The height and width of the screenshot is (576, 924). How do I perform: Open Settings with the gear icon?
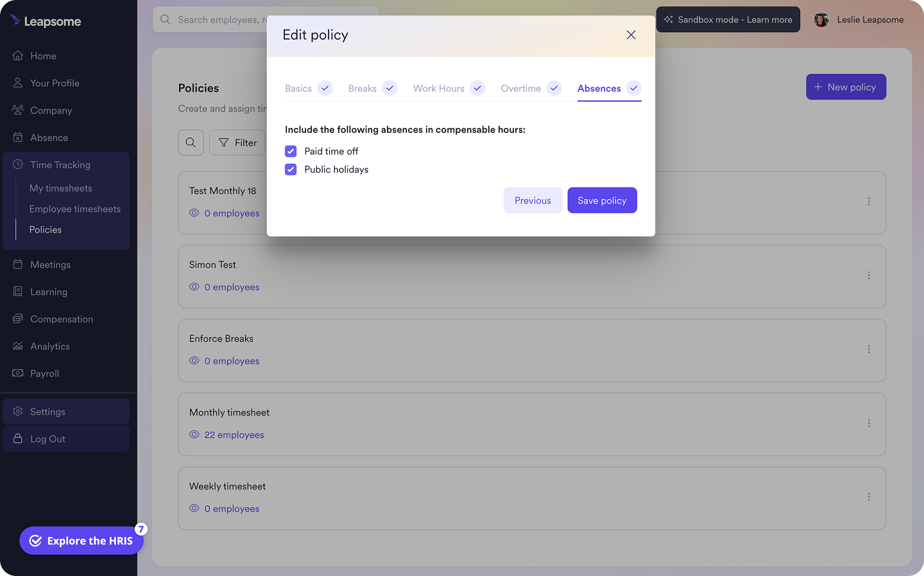[x=19, y=411]
